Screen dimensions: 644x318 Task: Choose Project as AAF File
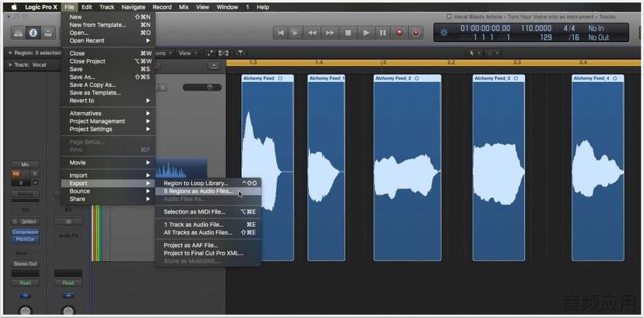click(x=208, y=245)
